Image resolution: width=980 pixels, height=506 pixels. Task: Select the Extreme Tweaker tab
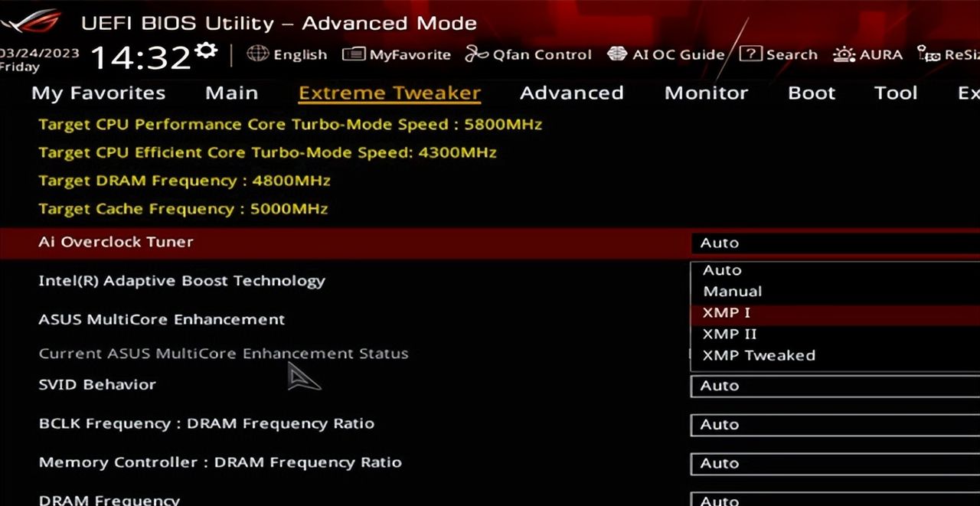pos(389,93)
